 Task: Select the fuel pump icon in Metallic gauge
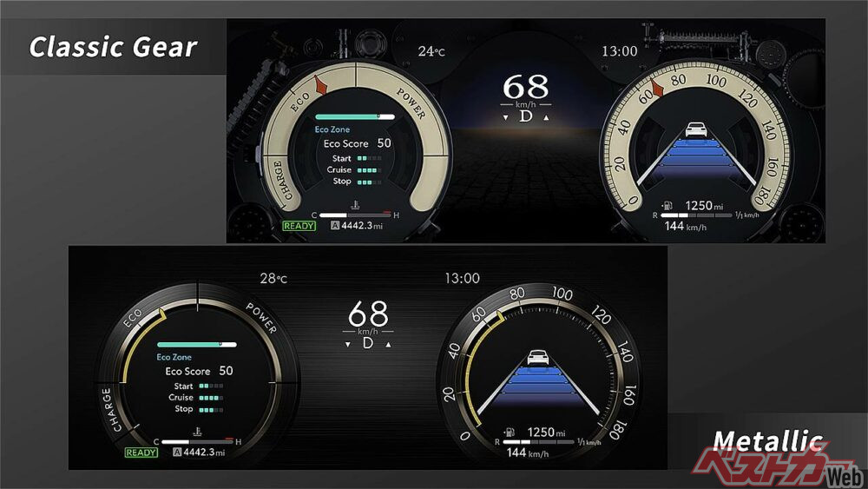click(x=509, y=433)
